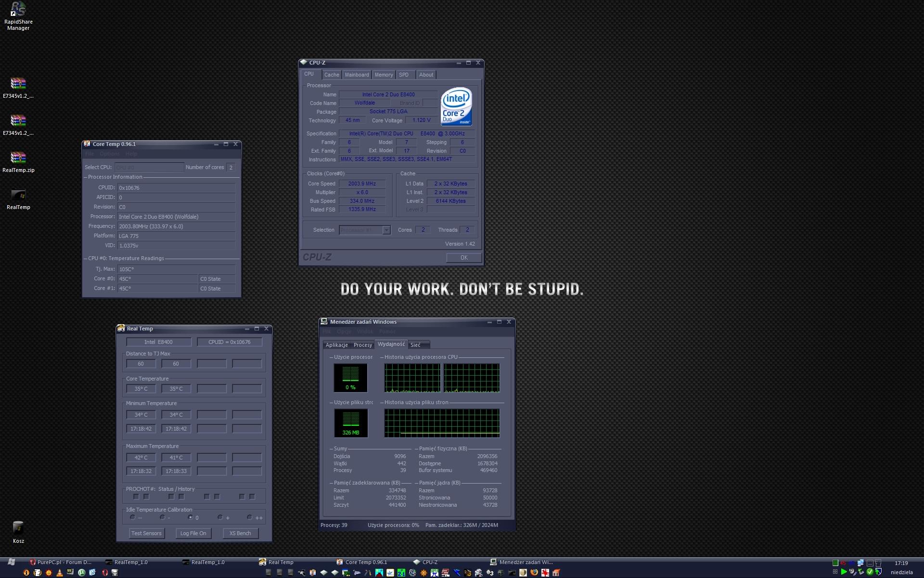This screenshot has height=578, width=924.
Task: Launch VLC cone icon in quick launch
Action: point(60,573)
